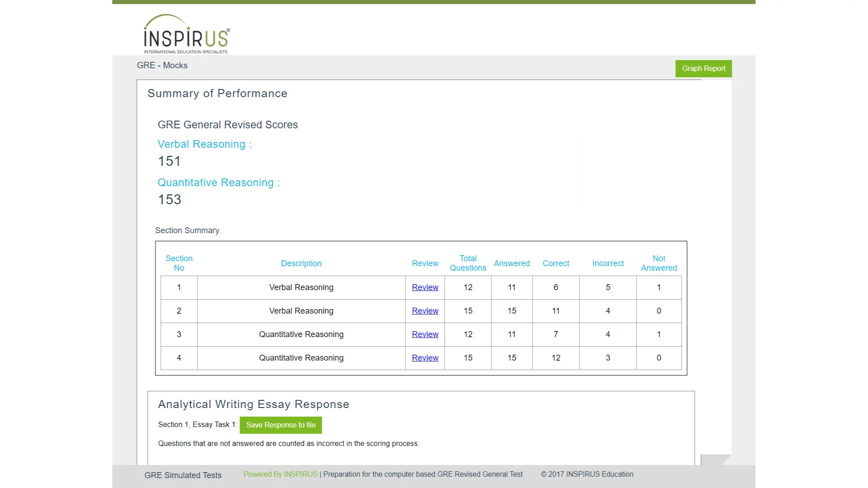Click 'GRE General Revised Scores' text
The width and height of the screenshot is (868, 488).
point(228,125)
